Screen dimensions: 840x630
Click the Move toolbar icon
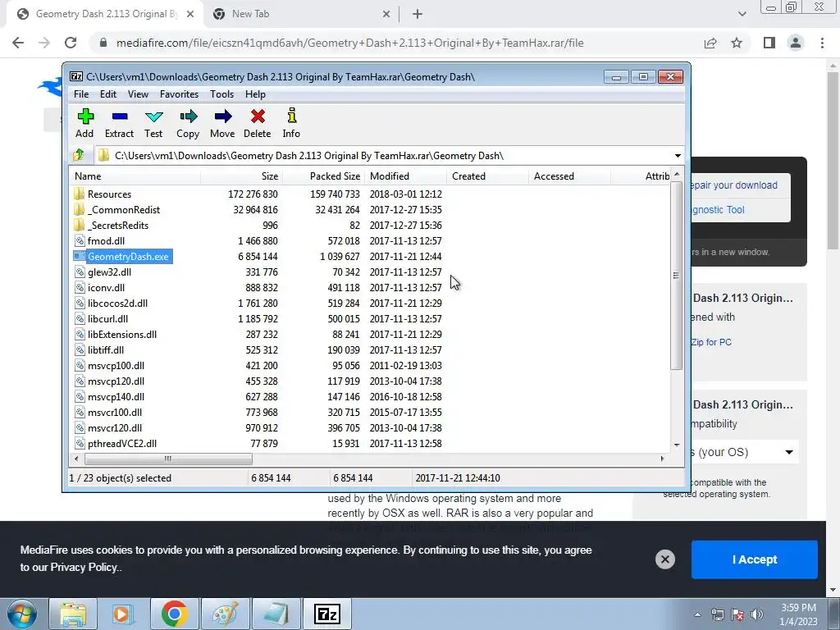(x=223, y=116)
